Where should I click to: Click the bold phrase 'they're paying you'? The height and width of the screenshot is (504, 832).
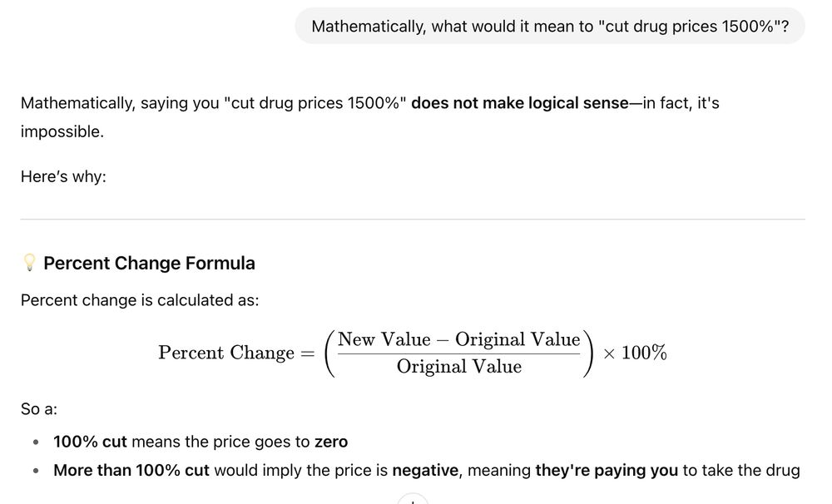click(607, 471)
